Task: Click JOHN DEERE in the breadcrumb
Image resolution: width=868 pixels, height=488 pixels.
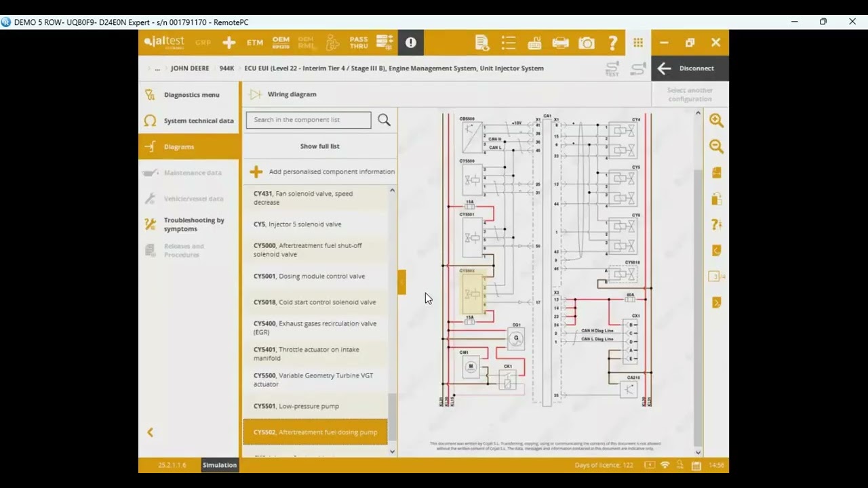Action: click(x=190, y=68)
